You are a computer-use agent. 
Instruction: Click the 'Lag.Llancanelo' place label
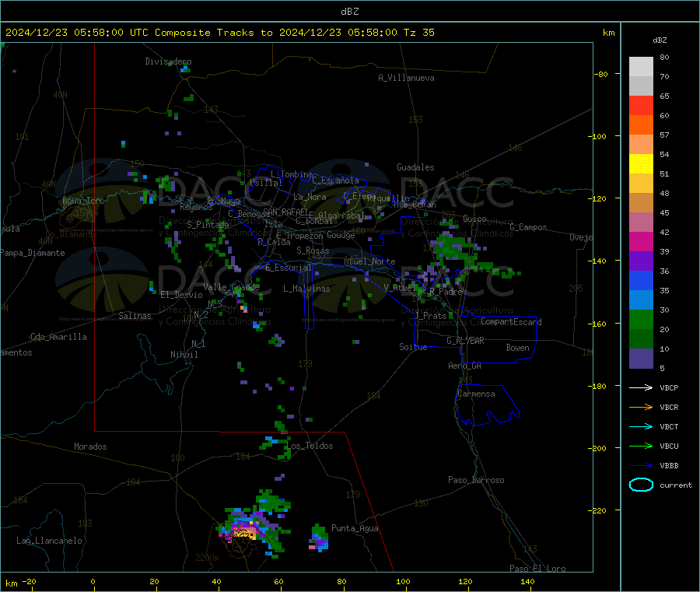pos(50,541)
